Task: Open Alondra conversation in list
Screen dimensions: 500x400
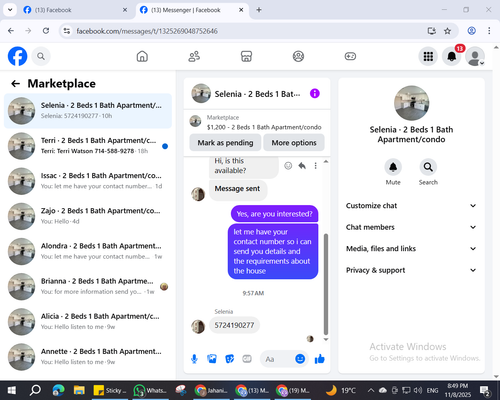Action: pos(88,251)
